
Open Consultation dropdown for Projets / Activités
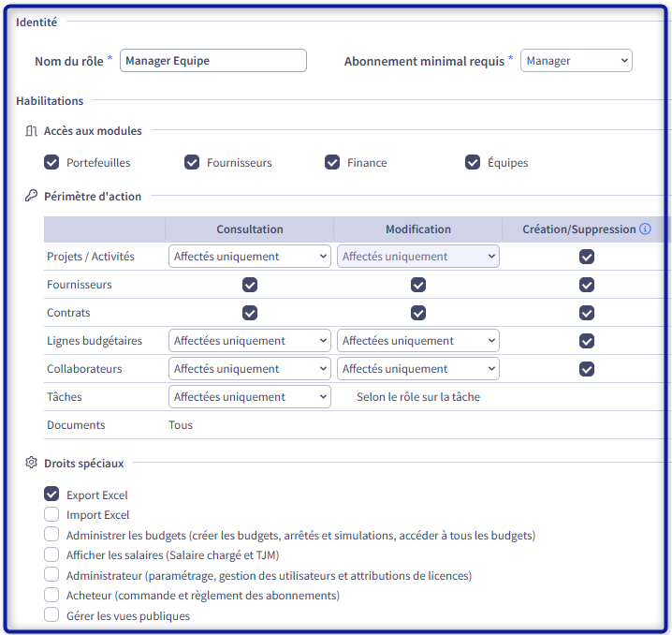point(250,257)
